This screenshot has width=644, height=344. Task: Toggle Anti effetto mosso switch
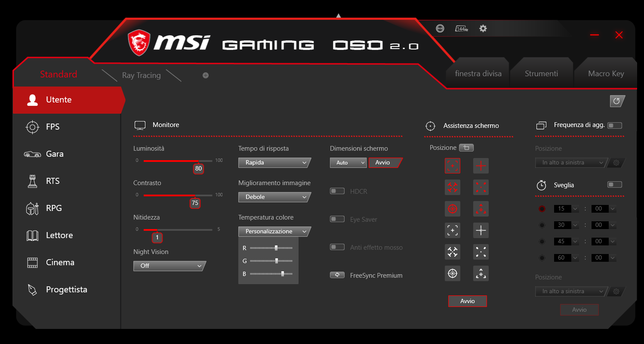point(337,247)
